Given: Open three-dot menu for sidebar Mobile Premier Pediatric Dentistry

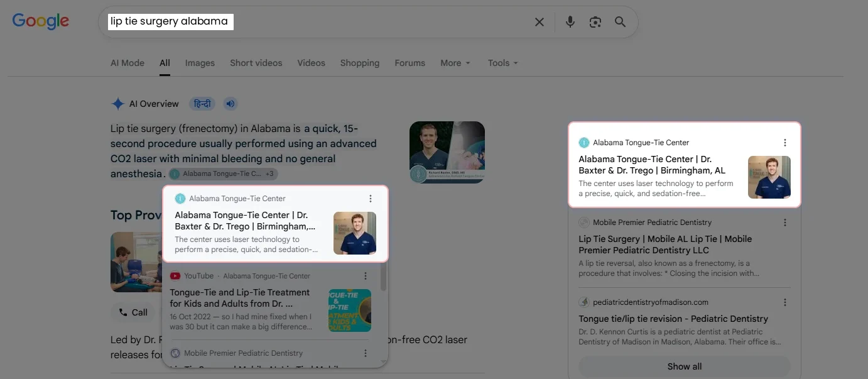Looking at the screenshot, I should pos(785,222).
